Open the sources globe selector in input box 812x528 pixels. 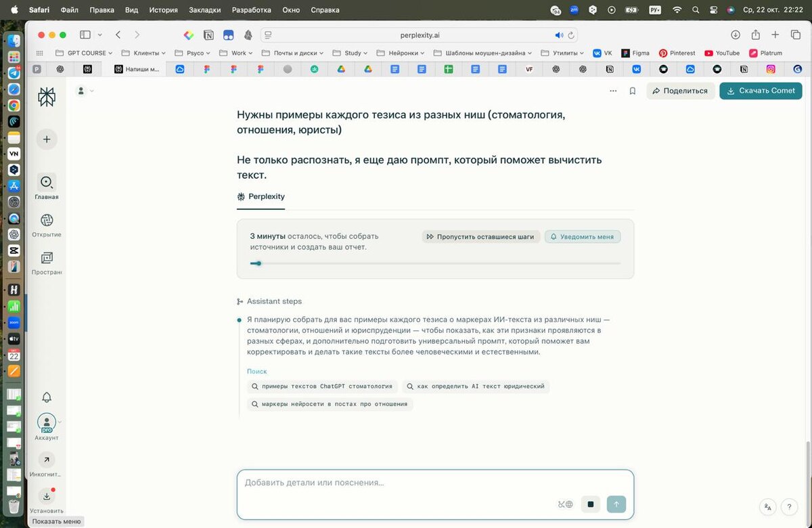566,504
